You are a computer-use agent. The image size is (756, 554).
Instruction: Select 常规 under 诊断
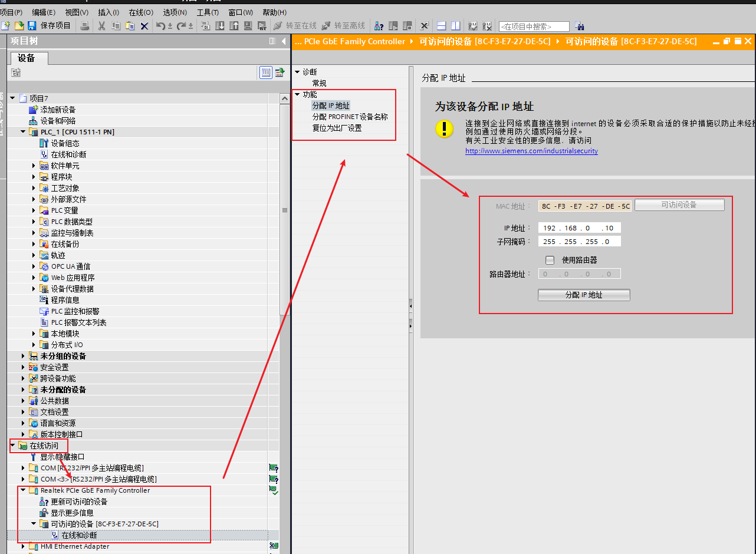[319, 83]
